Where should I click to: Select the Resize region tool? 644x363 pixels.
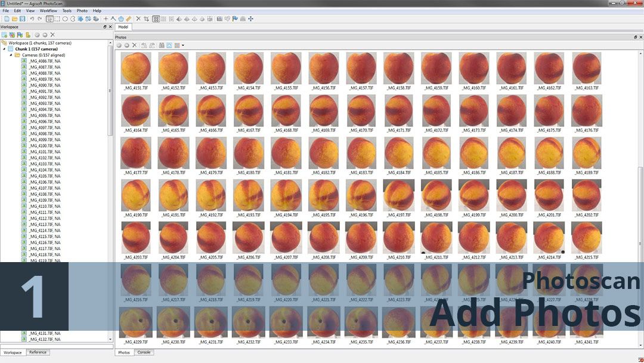click(x=80, y=19)
